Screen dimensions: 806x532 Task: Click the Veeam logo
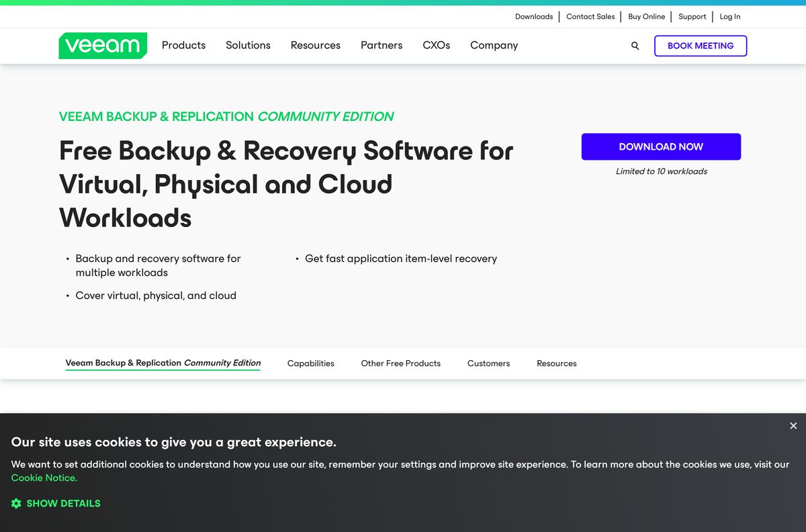103,46
